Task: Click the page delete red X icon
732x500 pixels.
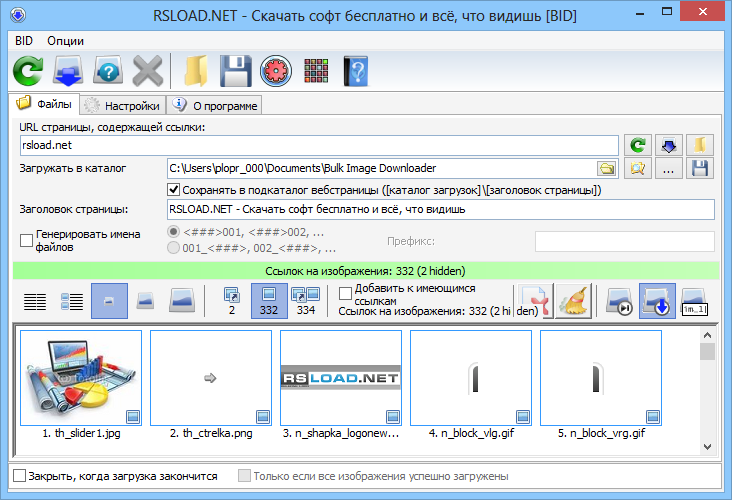Action: tap(535, 301)
